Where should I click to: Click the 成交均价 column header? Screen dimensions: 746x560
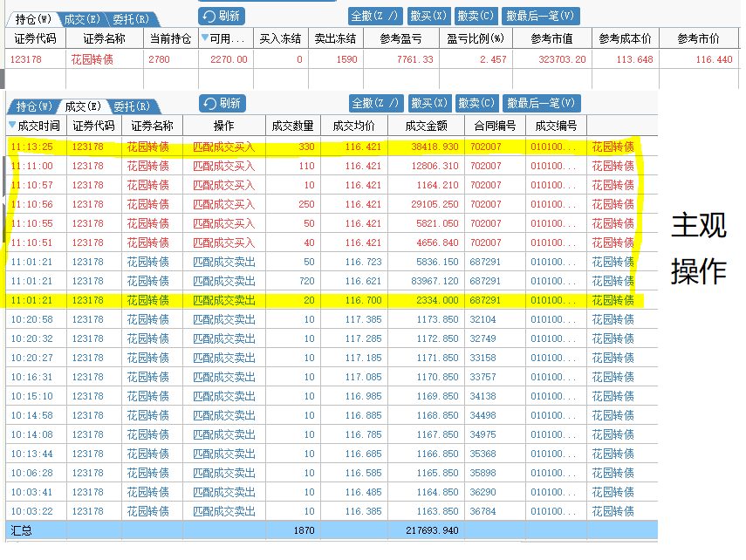point(354,126)
